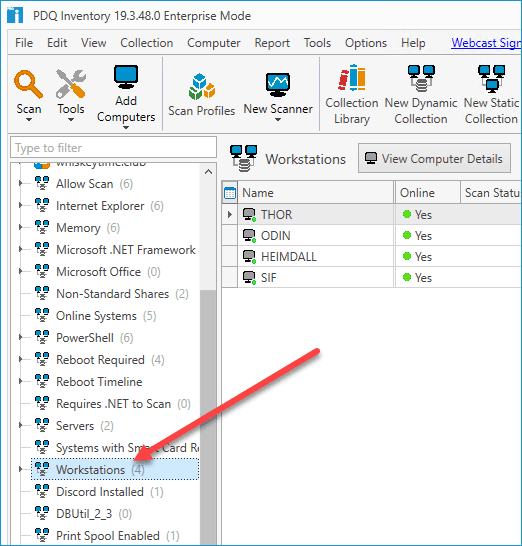Expand the PowerShell collection
The height and width of the screenshot is (546, 522).
pyautogui.click(x=20, y=337)
